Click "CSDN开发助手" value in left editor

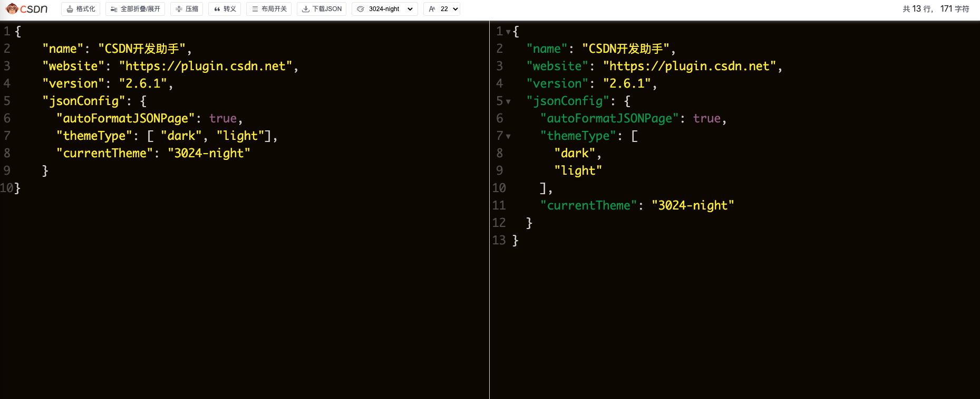[x=142, y=49]
